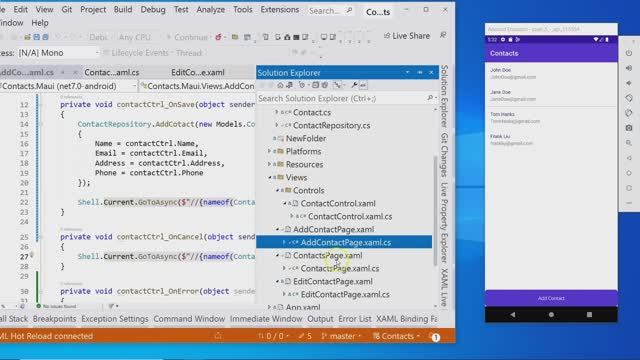640x360 pixels.
Task: Click the notifications bell in status bar
Action: [x=435, y=337]
